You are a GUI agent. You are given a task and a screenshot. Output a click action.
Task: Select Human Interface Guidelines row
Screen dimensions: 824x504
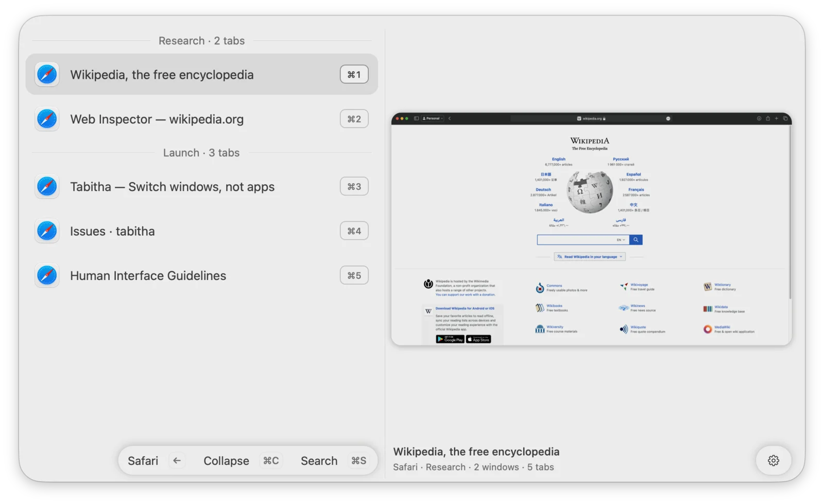pyautogui.click(x=201, y=275)
